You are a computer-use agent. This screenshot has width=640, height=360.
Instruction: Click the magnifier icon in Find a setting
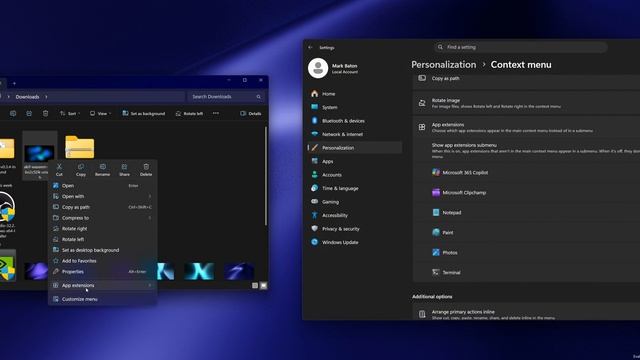[440, 47]
